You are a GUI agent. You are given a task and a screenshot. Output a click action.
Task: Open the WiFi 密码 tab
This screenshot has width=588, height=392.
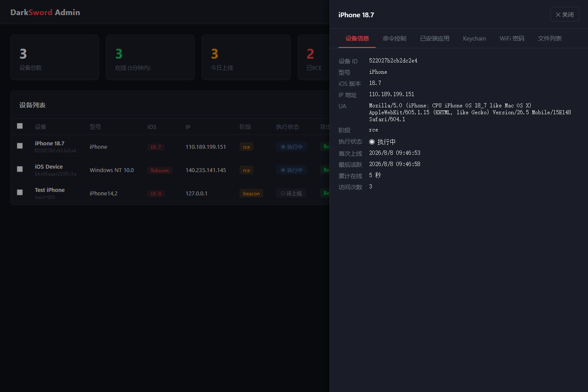pyautogui.click(x=512, y=38)
